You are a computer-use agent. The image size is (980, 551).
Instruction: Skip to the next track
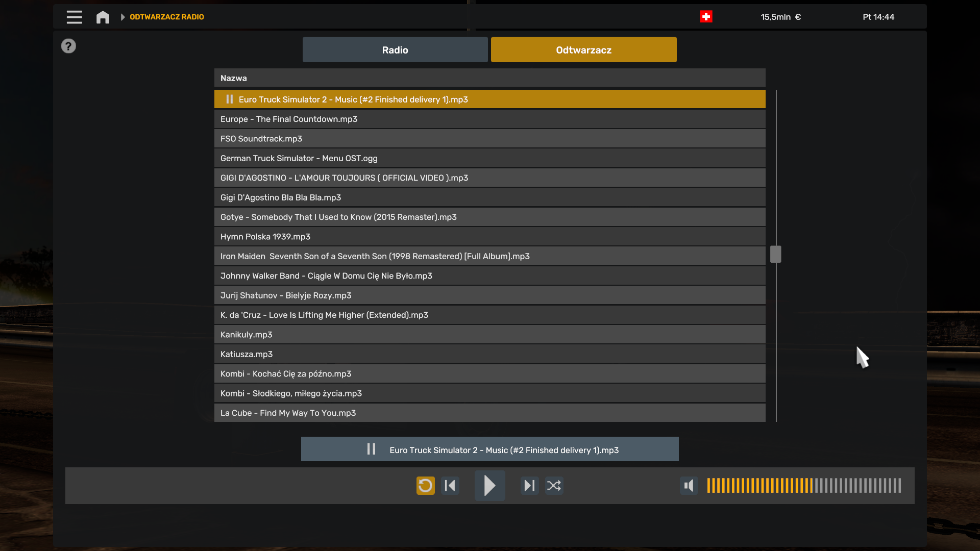click(x=529, y=486)
